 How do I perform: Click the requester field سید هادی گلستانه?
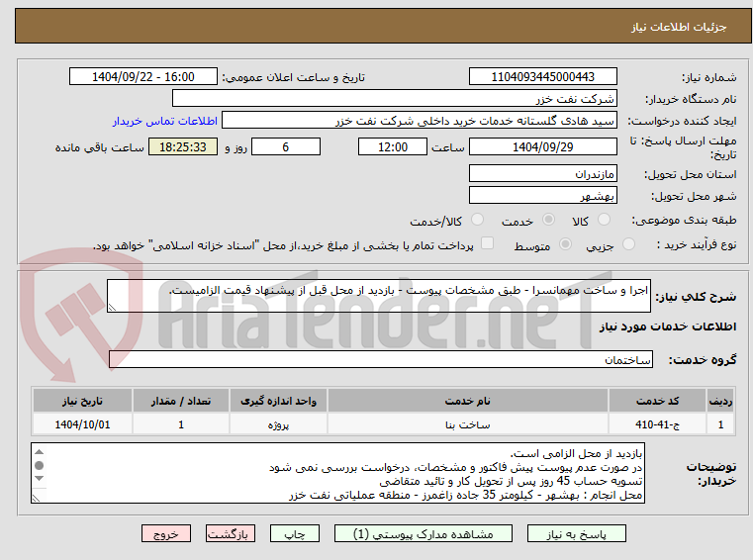pos(420,121)
